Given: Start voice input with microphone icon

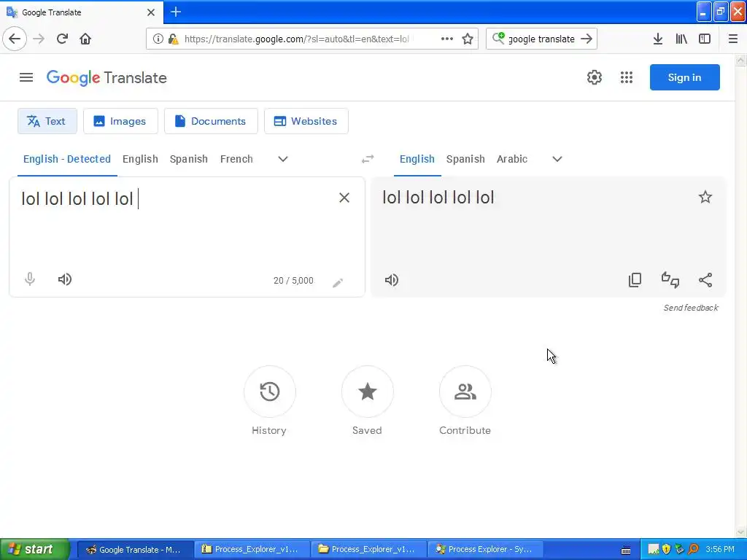Looking at the screenshot, I should click(x=29, y=279).
